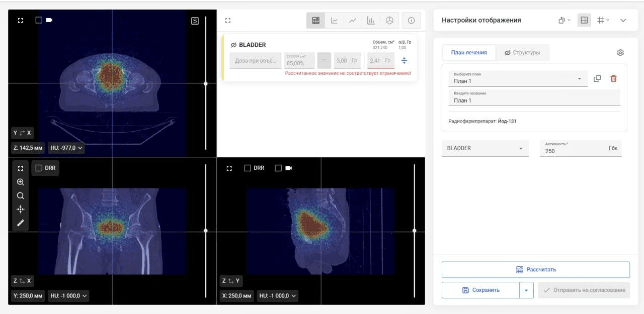Switch to the Структуры tab
The height and width of the screenshot is (314, 644).
point(522,52)
